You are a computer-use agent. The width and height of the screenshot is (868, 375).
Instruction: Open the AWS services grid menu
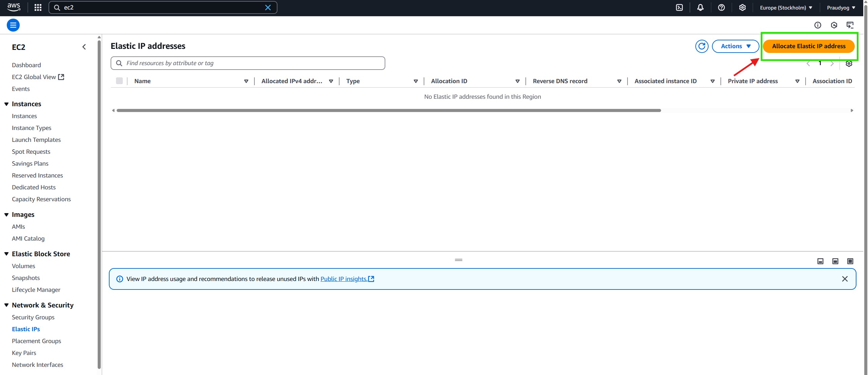pyautogui.click(x=38, y=7)
